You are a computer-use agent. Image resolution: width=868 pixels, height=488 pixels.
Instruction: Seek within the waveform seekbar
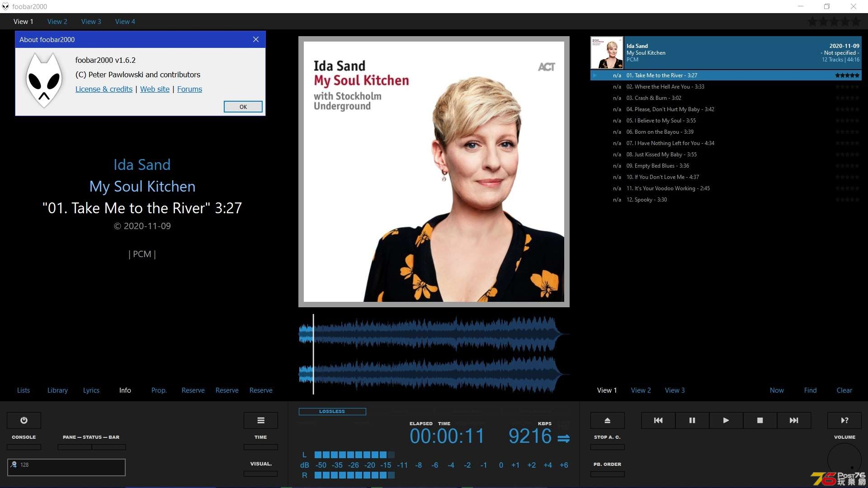click(434, 355)
